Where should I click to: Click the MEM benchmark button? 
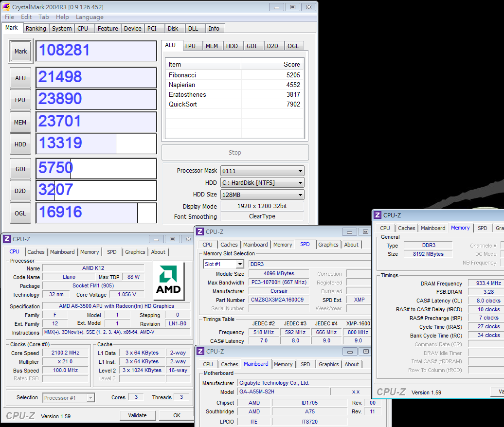click(20, 123)
